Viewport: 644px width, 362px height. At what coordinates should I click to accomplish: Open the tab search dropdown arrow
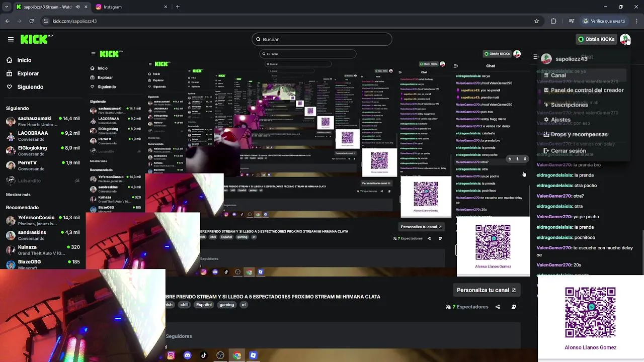[8, 7]
